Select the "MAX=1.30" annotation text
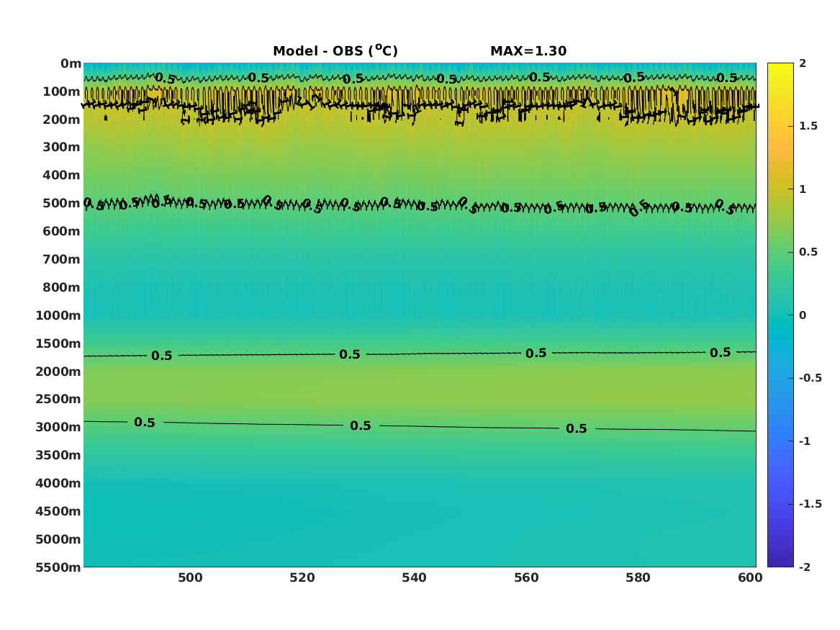The height and width of the screenshot is (630, 840). [x=528, y=51]
